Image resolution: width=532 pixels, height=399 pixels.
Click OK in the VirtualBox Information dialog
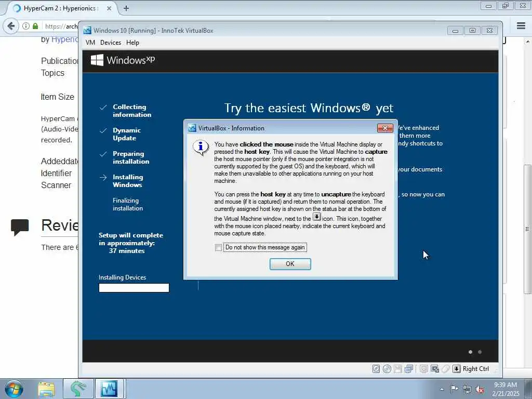coord(290,264)
